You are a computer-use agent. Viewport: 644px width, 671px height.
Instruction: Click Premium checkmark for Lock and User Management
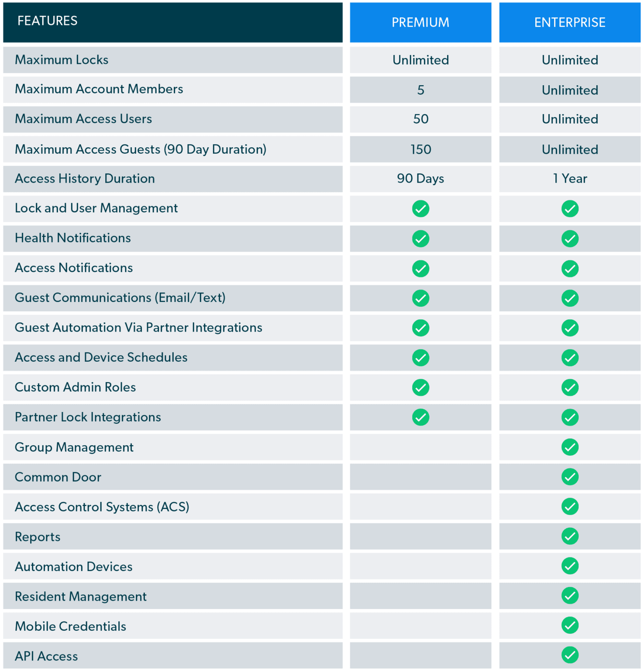click(420, 209)
